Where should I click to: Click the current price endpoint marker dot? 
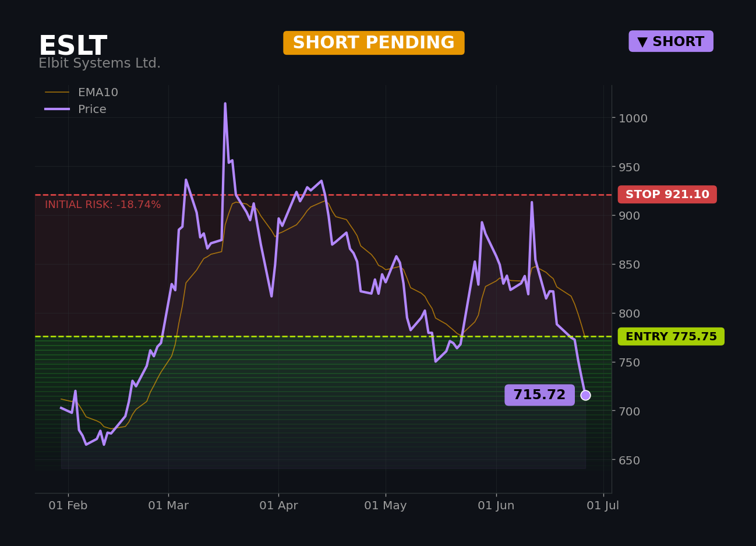point(585,395)
